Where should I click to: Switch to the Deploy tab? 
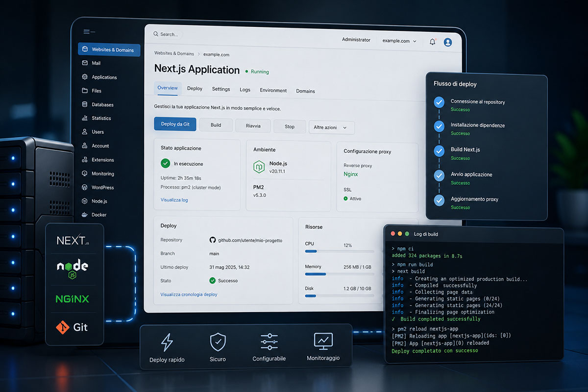(x=195, y=89)
